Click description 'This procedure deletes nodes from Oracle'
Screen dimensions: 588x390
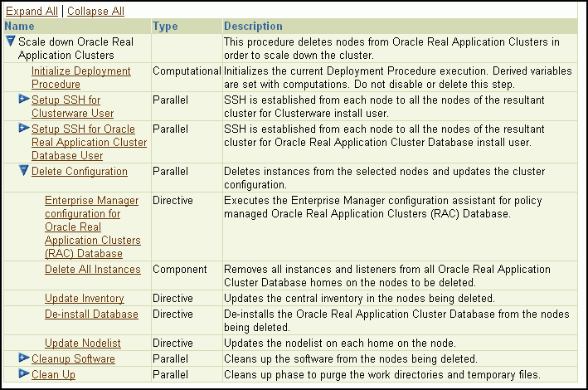392,48
